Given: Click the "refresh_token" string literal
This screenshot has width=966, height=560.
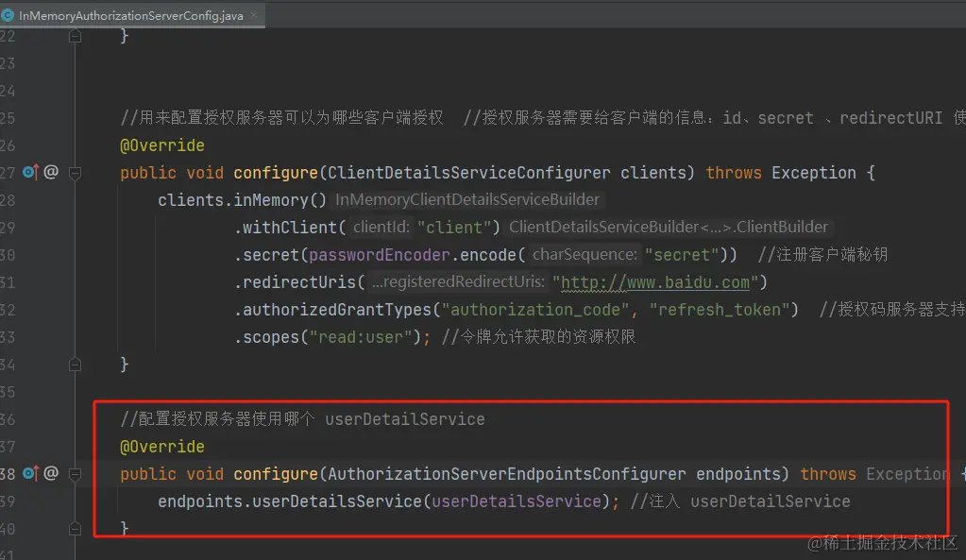Looking at the screenshot, I should 720,309.
